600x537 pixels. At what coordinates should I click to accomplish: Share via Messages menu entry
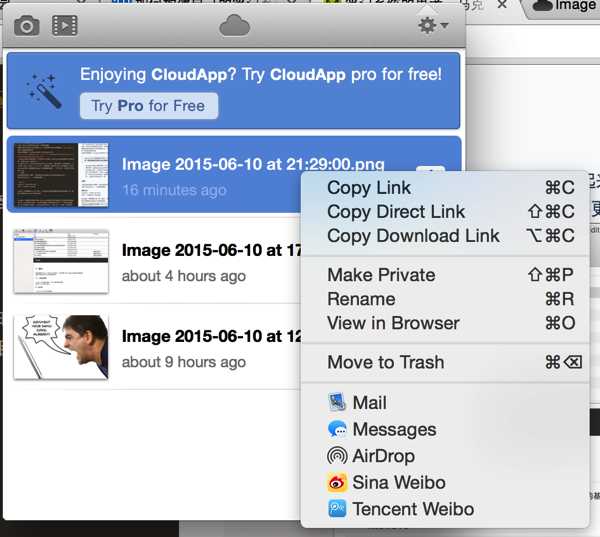(445, 429)
